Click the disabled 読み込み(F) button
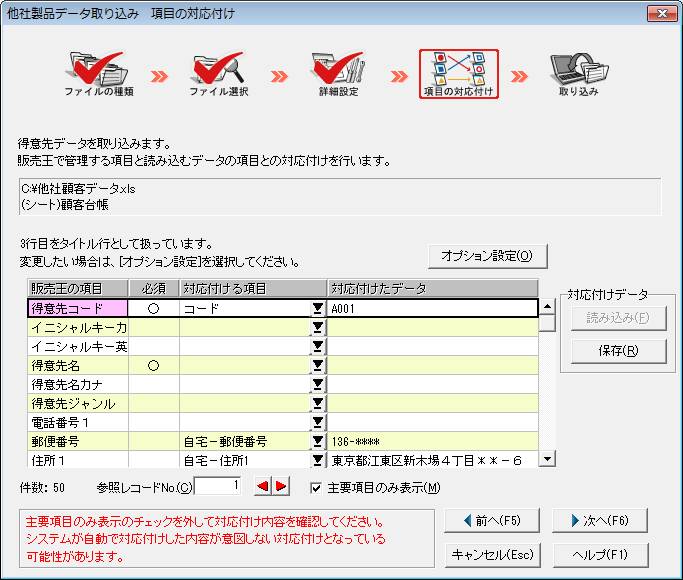 (618, 317)
